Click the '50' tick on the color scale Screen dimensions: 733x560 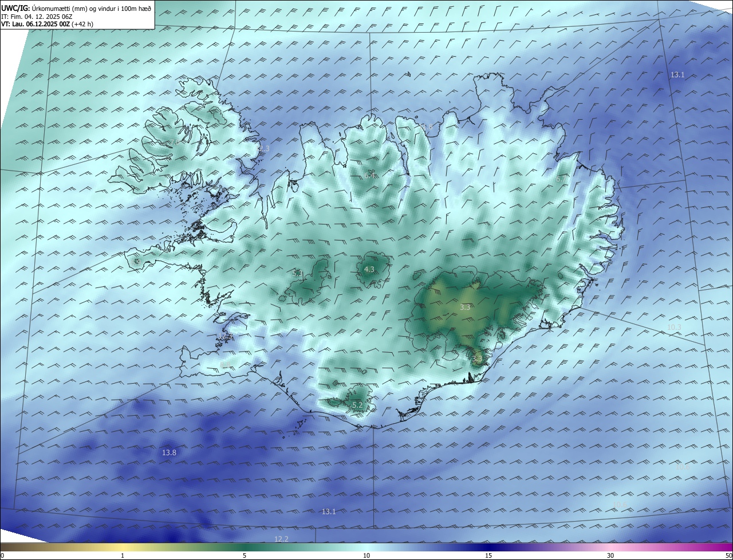[728, 555]
